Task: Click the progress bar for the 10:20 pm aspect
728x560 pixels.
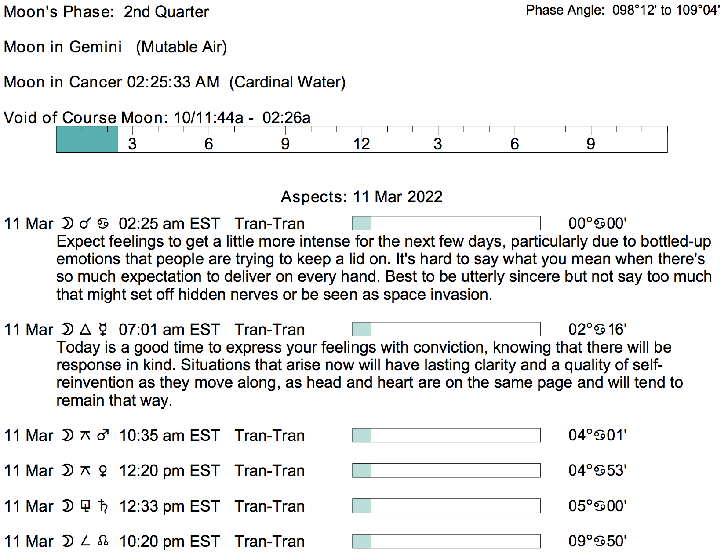Action: [x=446, y=541]
